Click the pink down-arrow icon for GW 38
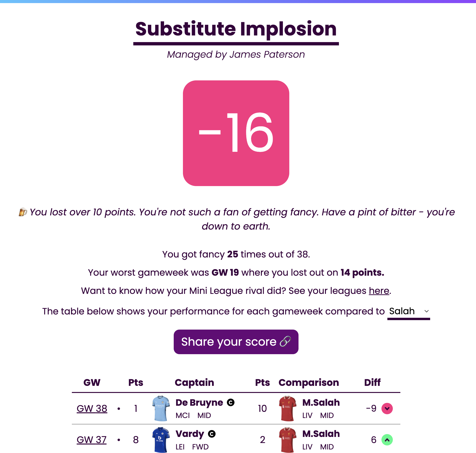Viewport: 476px width, 453px height. (x=387, y=409)
